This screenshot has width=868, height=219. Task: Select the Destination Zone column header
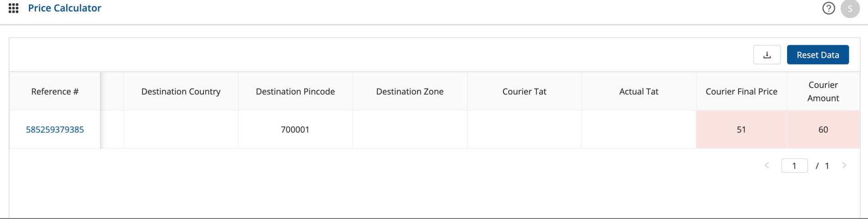point(410,92)
